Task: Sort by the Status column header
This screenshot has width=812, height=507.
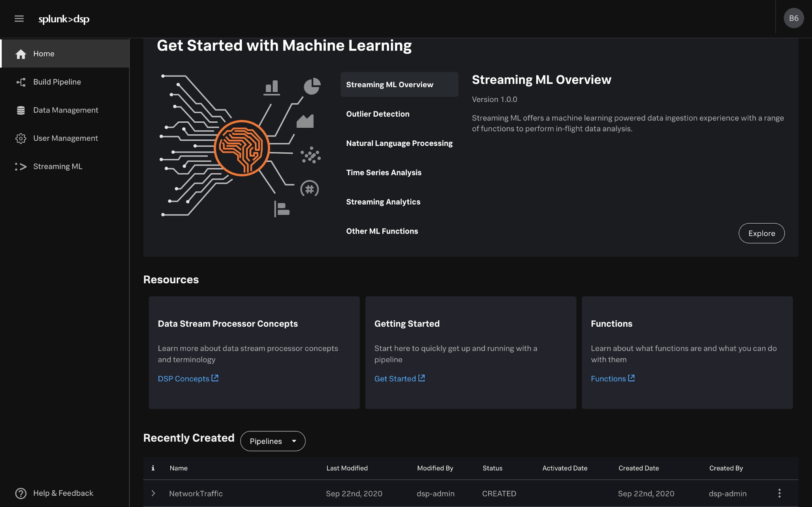Action: point(492,468)
